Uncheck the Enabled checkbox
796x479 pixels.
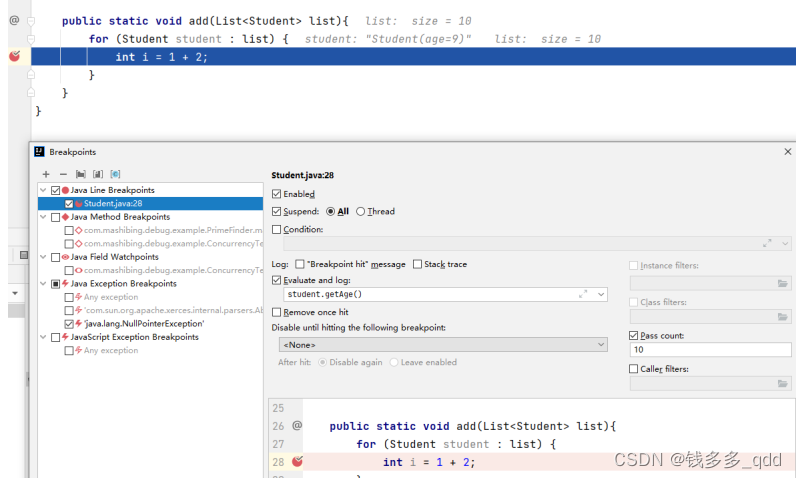(x=277, y=194)
